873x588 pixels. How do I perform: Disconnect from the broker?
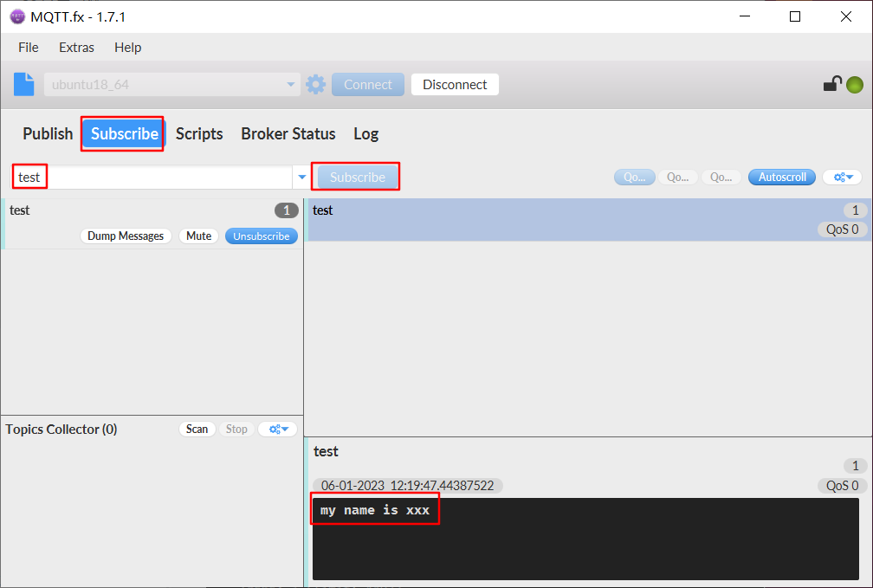pos(454,84)
